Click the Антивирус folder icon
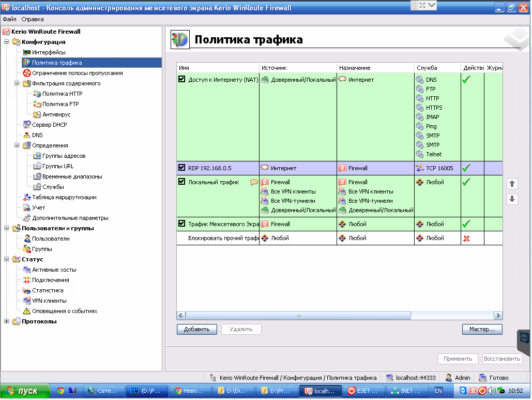The image size is (532, 400). tap(37, 114)
